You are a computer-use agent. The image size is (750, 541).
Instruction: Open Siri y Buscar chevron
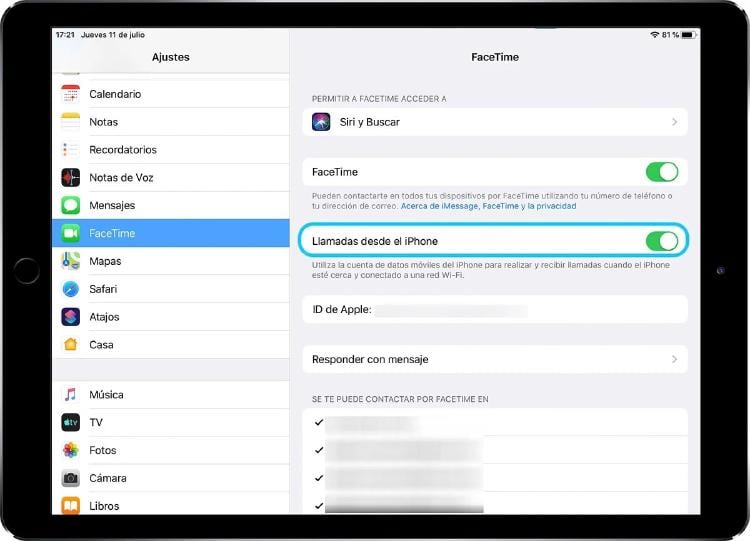point(674,122)
